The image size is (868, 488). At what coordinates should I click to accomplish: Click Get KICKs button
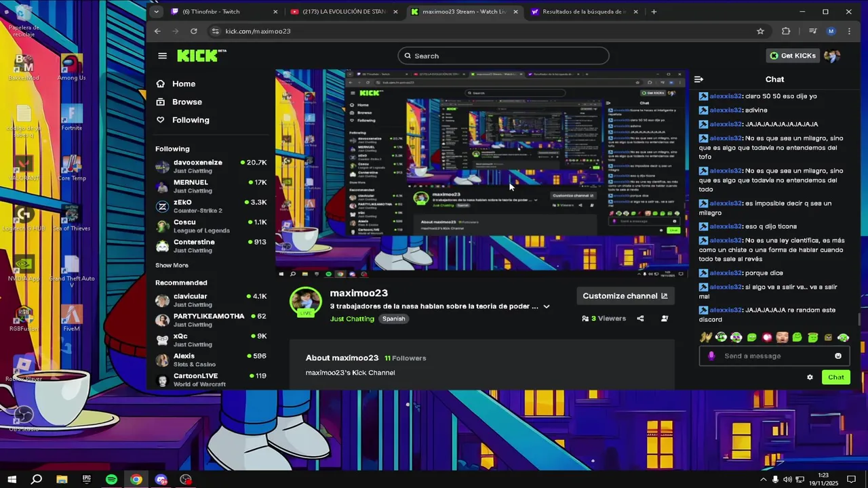793,56
